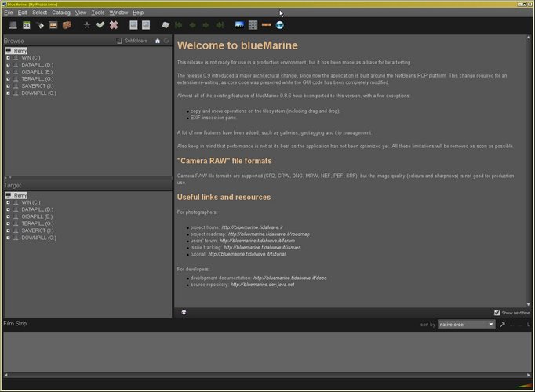This screenshot has height=392, width=535.
Task: Click the thumbnail grid view icon
Action: (x=253, y=25)
